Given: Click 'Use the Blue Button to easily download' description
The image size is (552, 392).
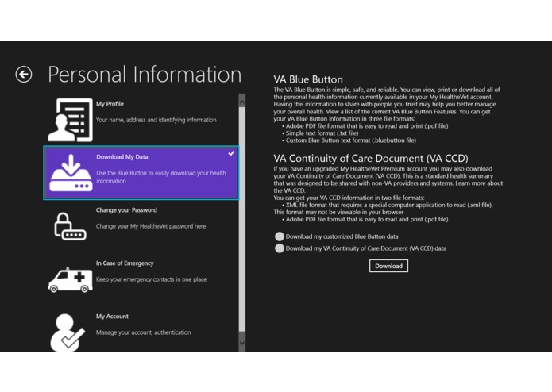Looking at the screenshot, I should click(x=161, y=177).
